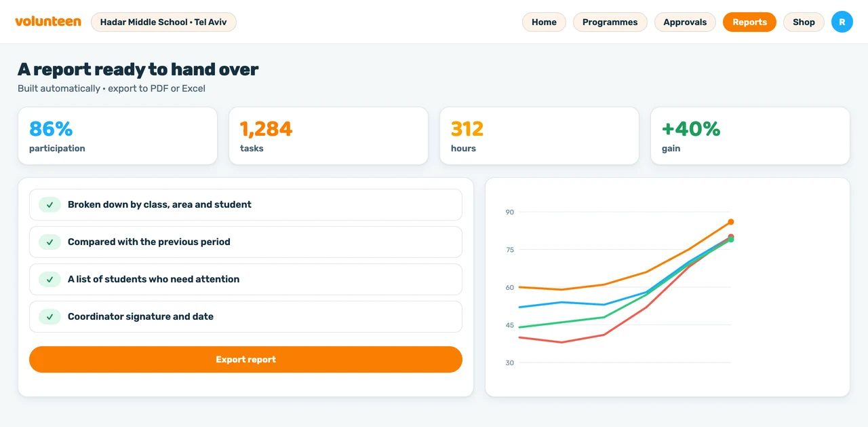This screenshot has width=868, height=427.
Task: Click the green line's end point
Action: (x=731, y=240)
